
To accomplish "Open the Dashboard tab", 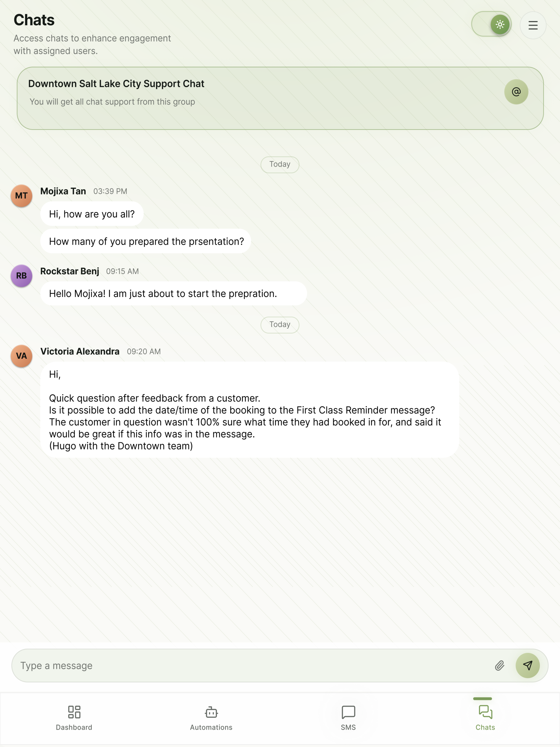I will 74,718.
